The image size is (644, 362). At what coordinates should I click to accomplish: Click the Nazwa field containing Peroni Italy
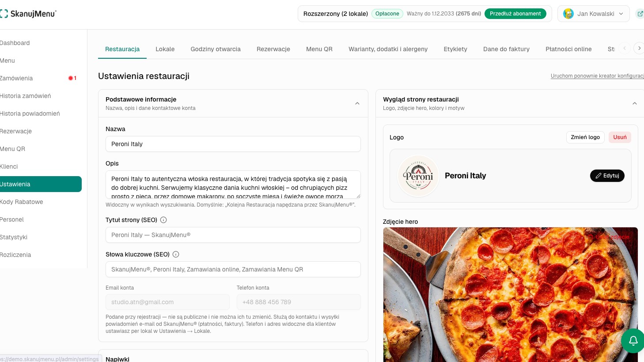pos(233,144)
